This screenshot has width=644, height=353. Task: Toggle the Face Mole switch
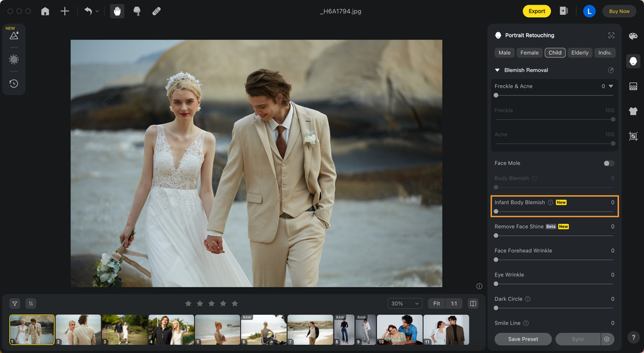(x=608, y=163)
